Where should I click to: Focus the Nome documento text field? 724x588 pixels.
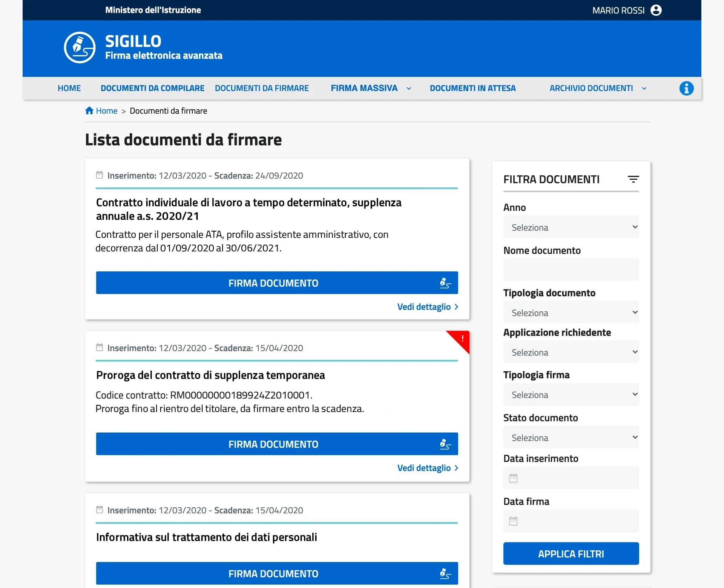(571, 269)
